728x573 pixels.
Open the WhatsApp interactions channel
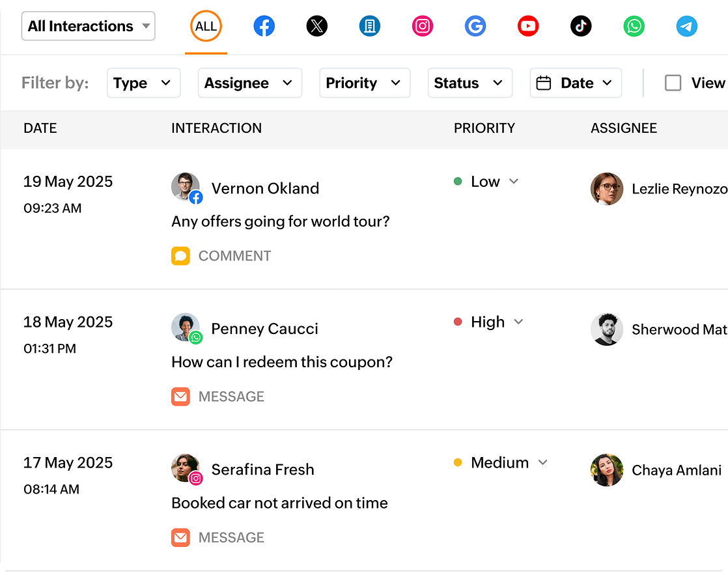634,26
